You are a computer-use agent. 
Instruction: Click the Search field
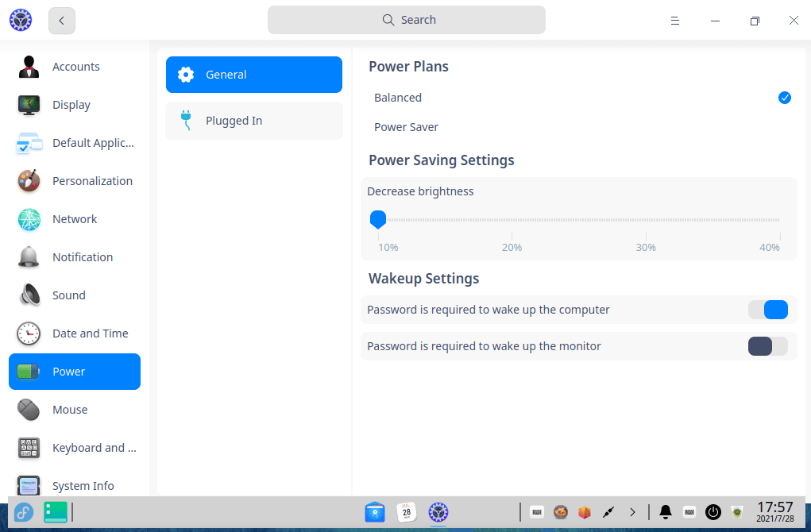[407, 20]
